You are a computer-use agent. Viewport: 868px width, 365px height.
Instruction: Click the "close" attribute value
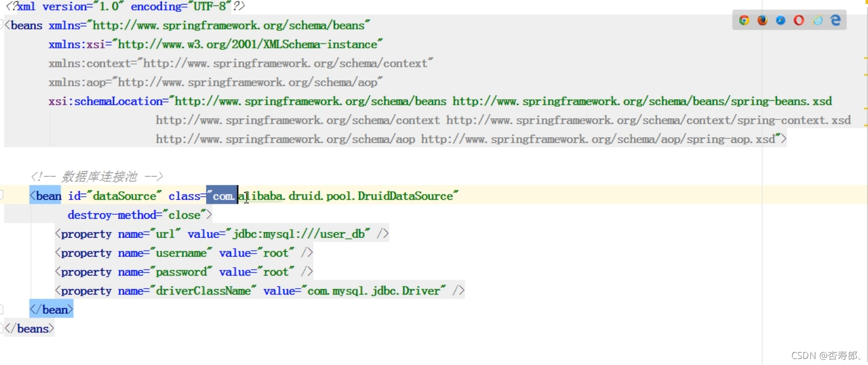click(x=184, y=215)
